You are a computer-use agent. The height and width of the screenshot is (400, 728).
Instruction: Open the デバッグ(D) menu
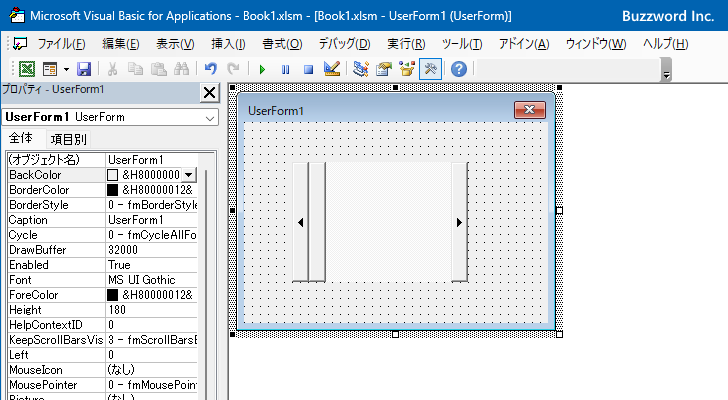(x=344, y=44)
